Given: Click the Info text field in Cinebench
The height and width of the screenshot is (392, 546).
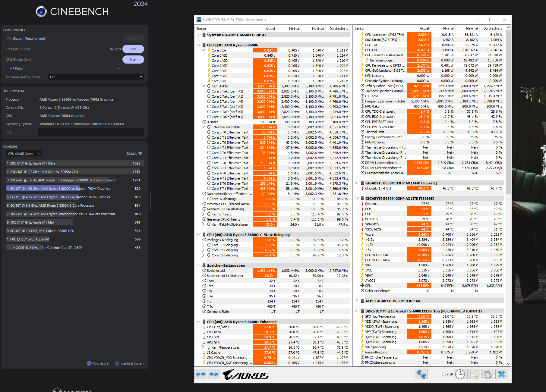Looking at the screenshot, I should [91, 133].
